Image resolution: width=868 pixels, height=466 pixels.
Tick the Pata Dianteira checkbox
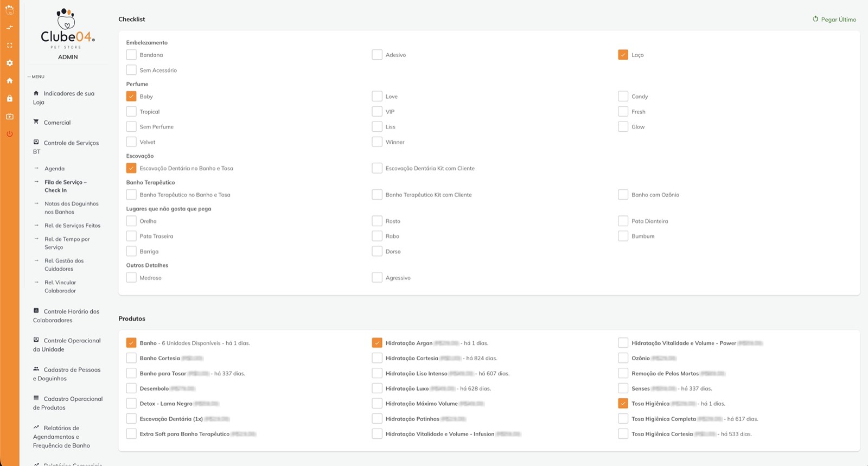[623, 221]
